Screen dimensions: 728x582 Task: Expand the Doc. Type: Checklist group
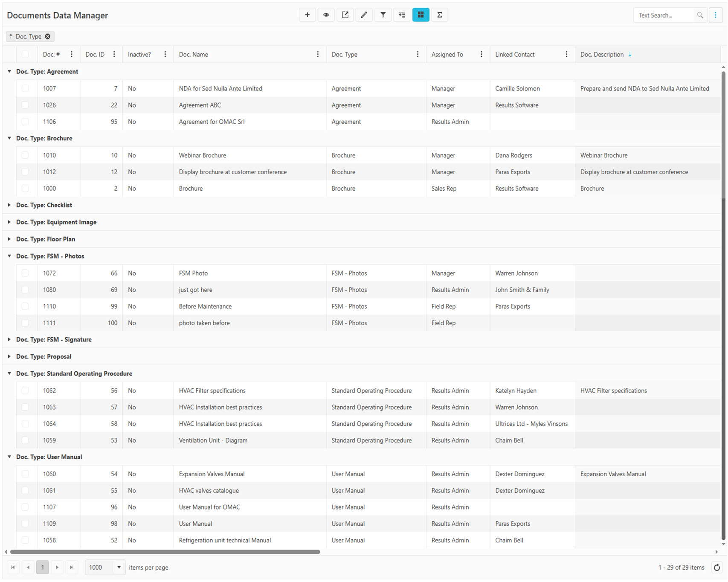(x=9, y=205)
